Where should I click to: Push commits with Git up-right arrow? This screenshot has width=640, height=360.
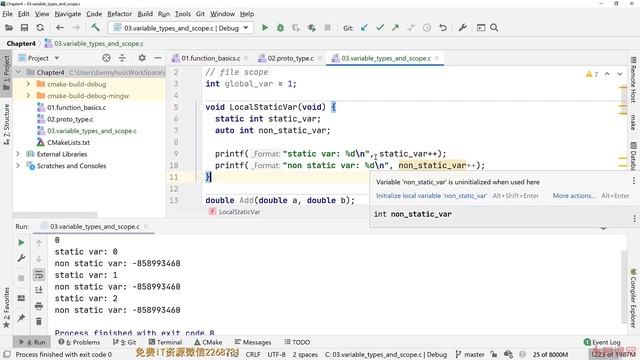[396, 28]
